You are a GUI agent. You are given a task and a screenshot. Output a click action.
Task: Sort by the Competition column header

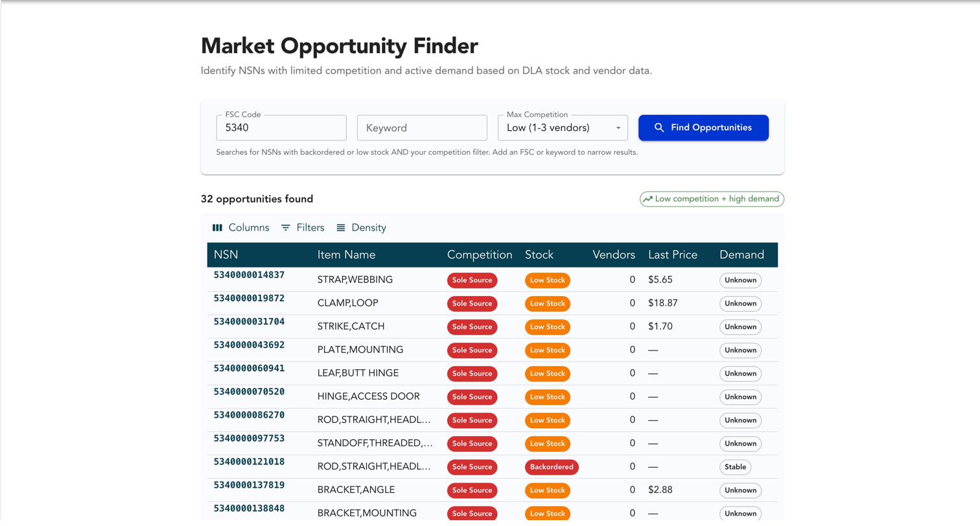[x=480, y=255]
